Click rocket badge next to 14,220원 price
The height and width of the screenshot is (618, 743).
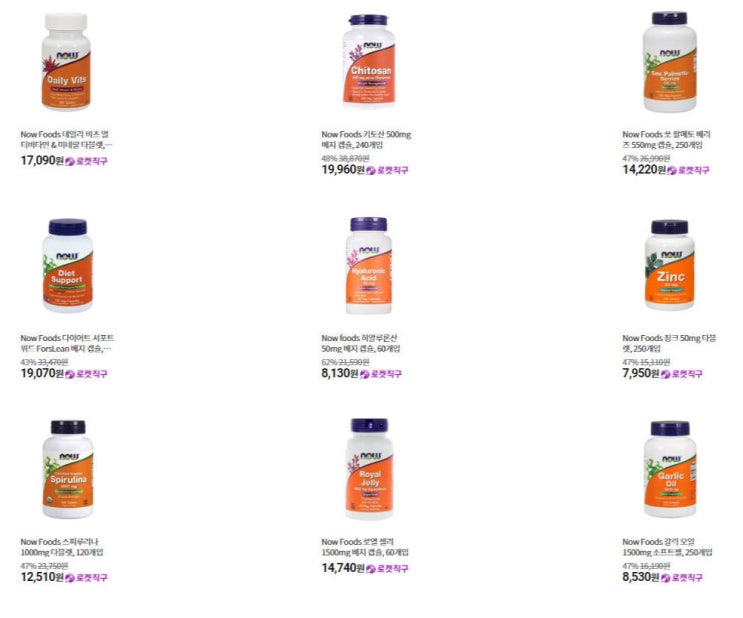[688, 170]
